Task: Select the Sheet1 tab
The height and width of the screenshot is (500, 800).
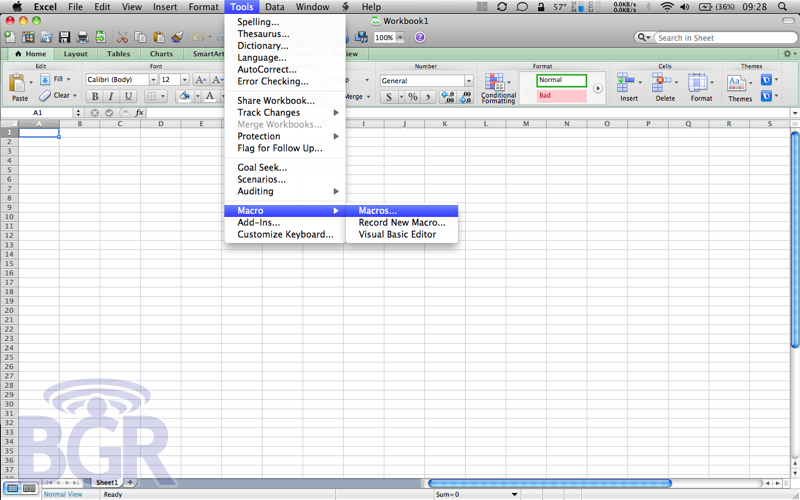Action: point(107,482)
